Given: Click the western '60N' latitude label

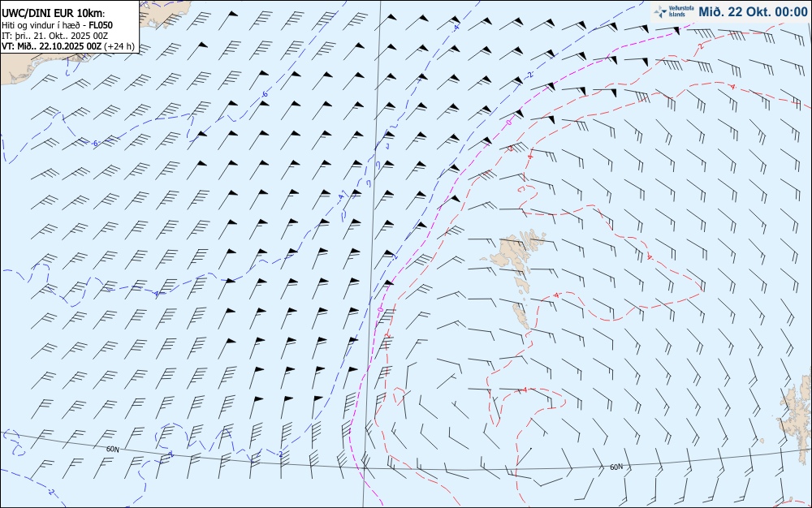Looking at the screenshot, I should (112, 450).
